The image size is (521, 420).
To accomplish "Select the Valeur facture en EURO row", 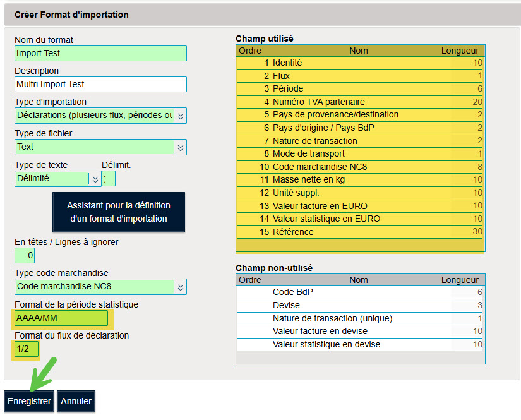I will [x=360, y=206].
